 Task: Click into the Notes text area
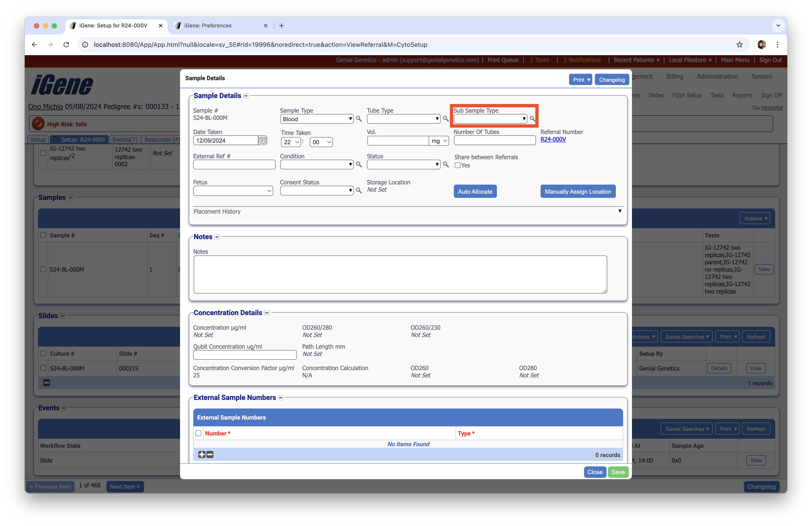coord(400,274)
